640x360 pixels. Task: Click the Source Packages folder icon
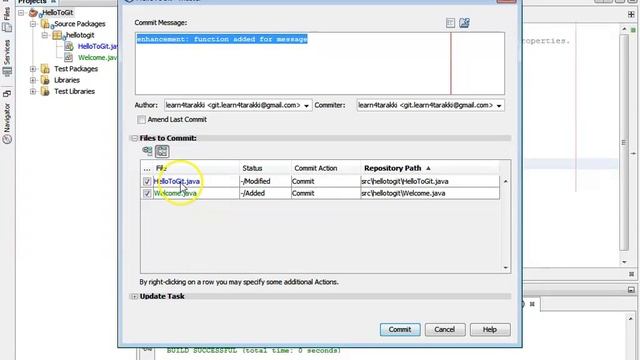tap(45, 24)
